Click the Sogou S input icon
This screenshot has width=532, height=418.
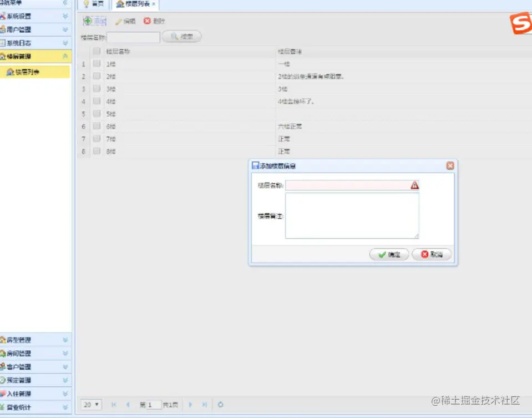[521, 23]
